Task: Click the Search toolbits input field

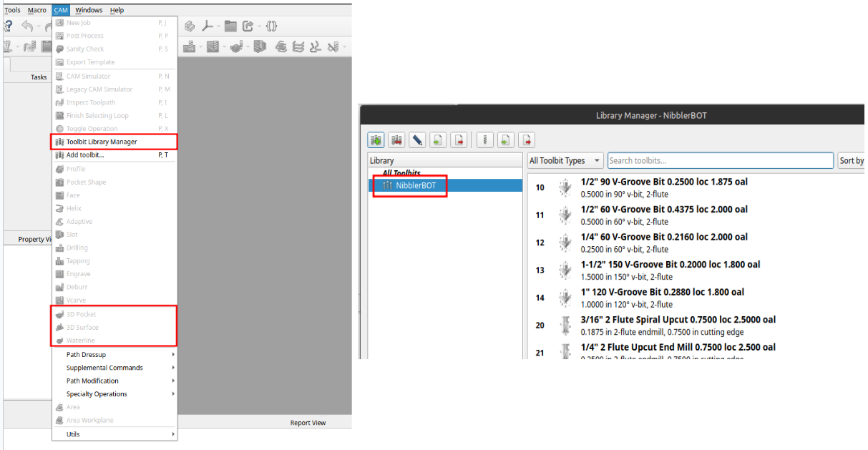Action: (720, 161)
